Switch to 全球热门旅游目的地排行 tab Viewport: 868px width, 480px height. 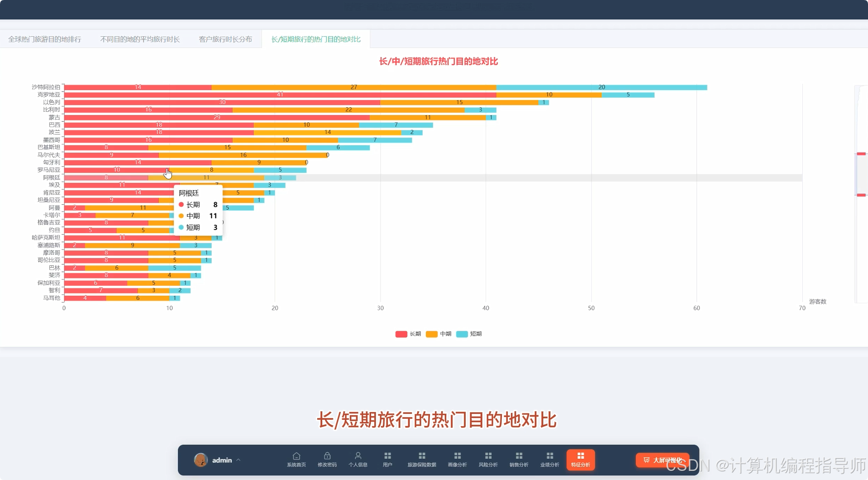click(x=45, y=39)
